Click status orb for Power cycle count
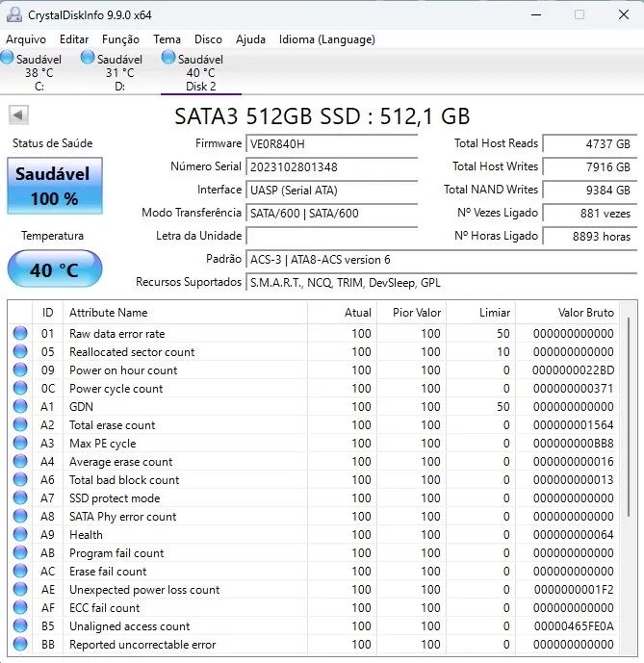The image size is (644, 663). [20, 388]
